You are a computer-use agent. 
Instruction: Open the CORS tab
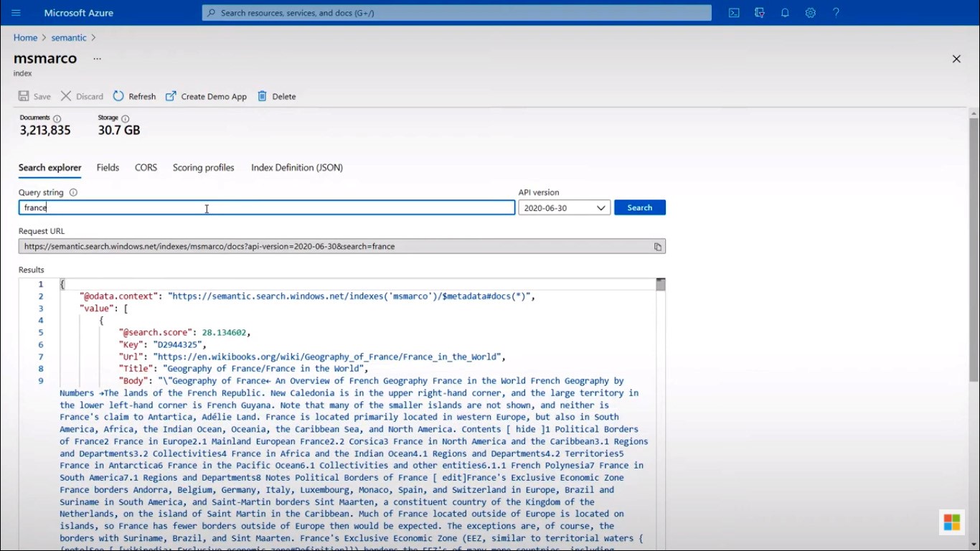pyautogui.click(x=146, y=168)
